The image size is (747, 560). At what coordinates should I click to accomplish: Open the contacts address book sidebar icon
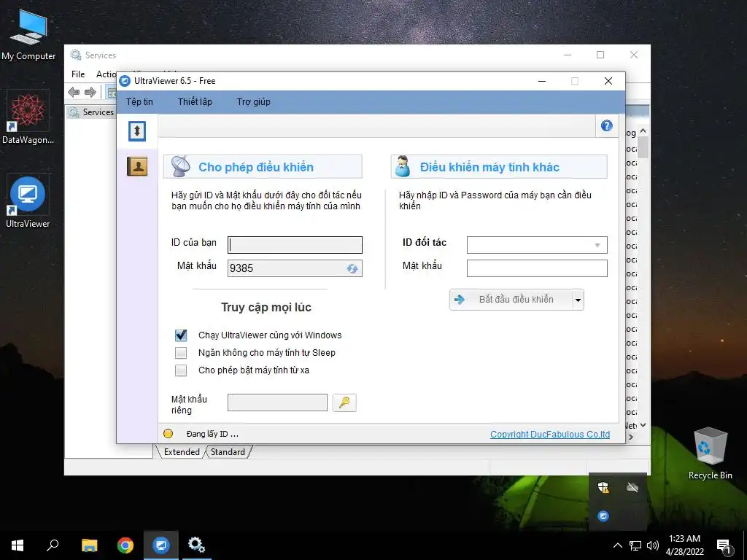pyautogui.click(x=137, y=166)
